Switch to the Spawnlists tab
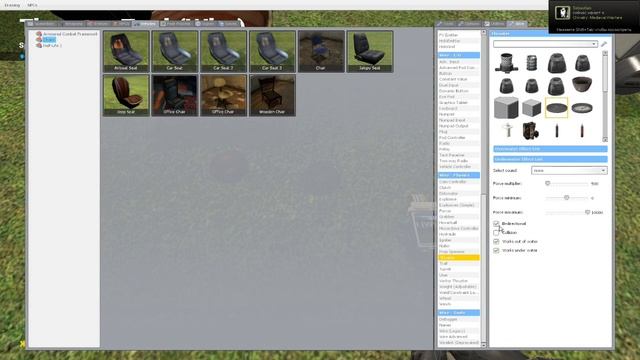This screenshot has width=640, height=360. click(41, 24)
